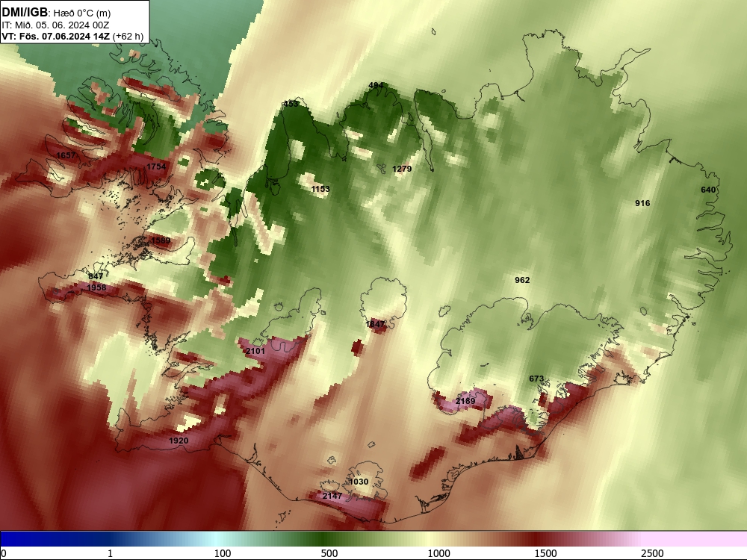The width and height of the screenshot is (747, 560).
Task: Click the height label 2189
Action: click(465, 401)
